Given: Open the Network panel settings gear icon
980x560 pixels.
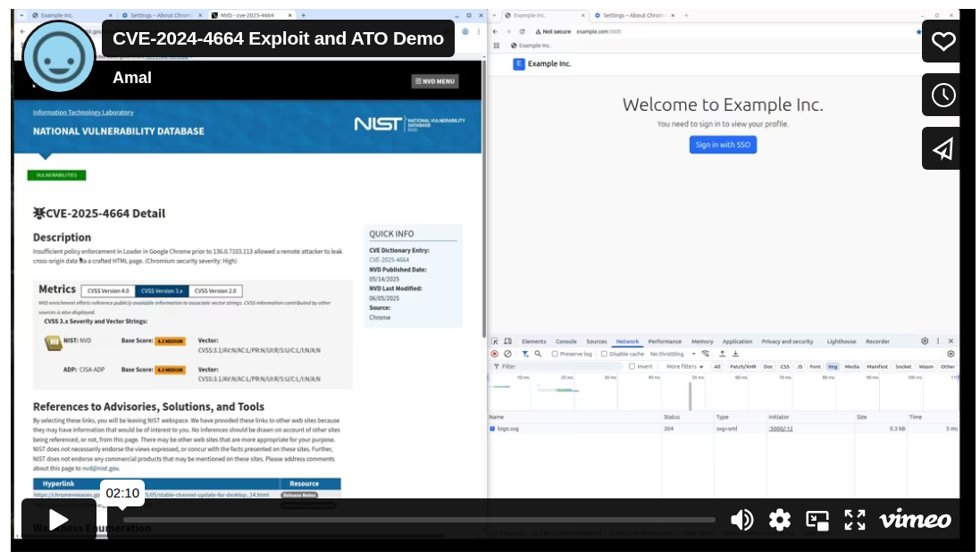Looking at the screenshot, I should [x=951, y=354].
